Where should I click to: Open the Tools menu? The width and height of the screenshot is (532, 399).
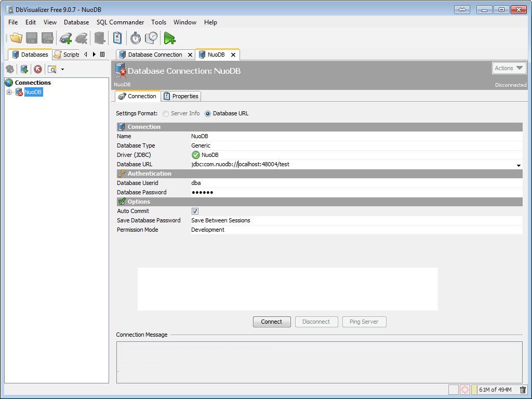(159, 22)
